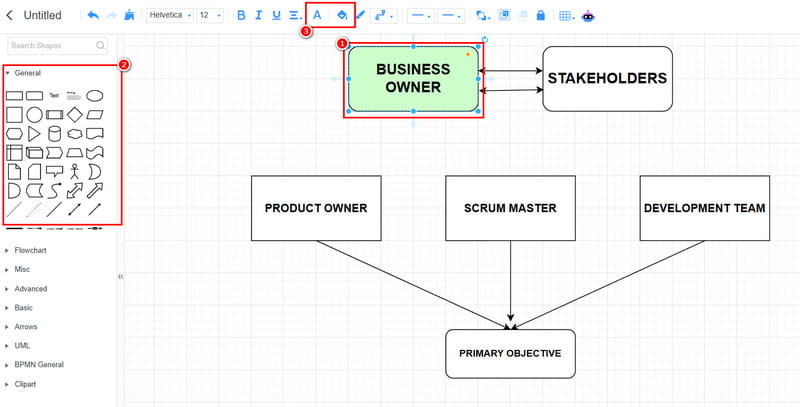800x407 pixels.
Task: Apply the format painter brush tool
Action: click(130, 15)
